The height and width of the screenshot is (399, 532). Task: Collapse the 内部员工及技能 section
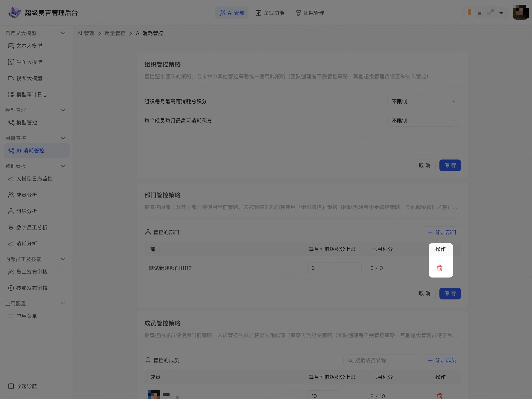[x=63, y=259]
